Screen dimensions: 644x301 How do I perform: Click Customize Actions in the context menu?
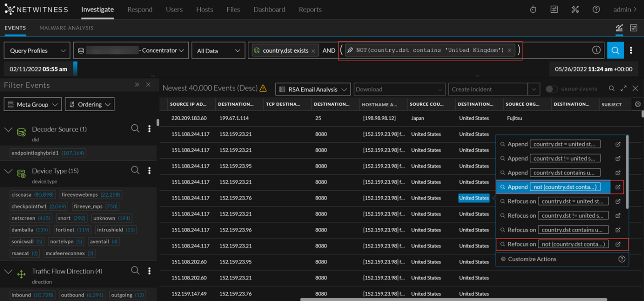pyautogui.click(x=531, y=259)
